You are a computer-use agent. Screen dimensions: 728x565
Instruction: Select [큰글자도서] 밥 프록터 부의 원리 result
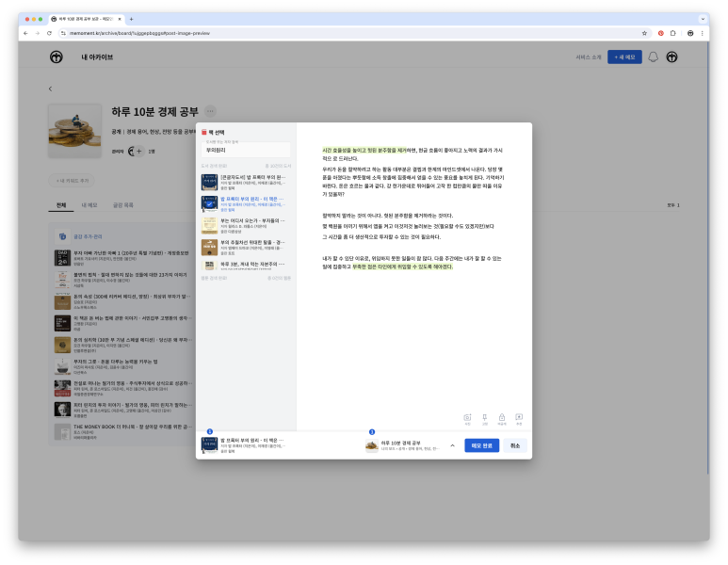[244, 182]
